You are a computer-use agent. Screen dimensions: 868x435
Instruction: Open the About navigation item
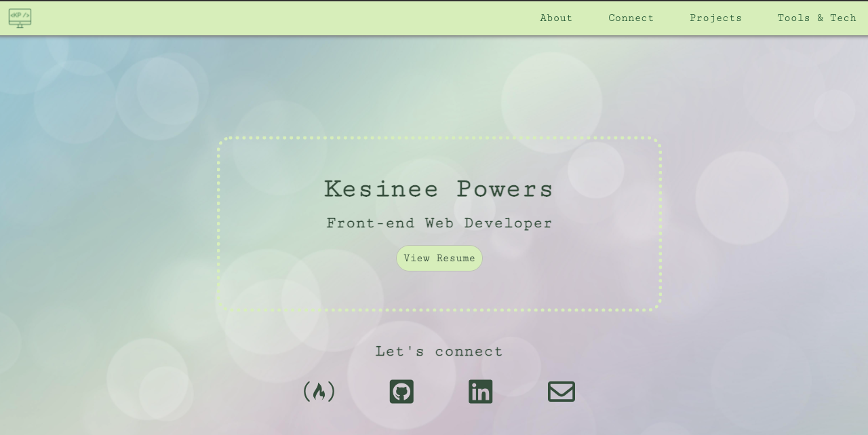pyautogui.click(x=556, y=18)
